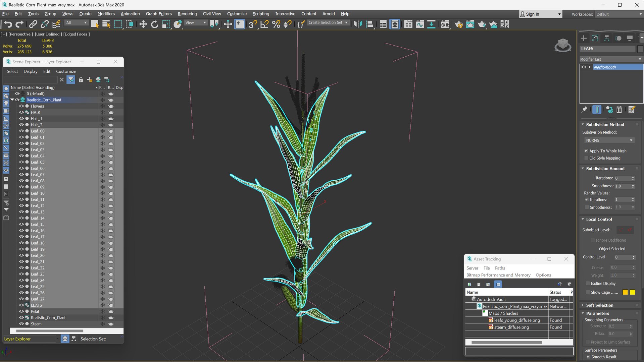Image resolution: width=644 pixels, height=362 pixels.
Task: Click second Show Cage yellow swatch
Action: tap(632, 292)
